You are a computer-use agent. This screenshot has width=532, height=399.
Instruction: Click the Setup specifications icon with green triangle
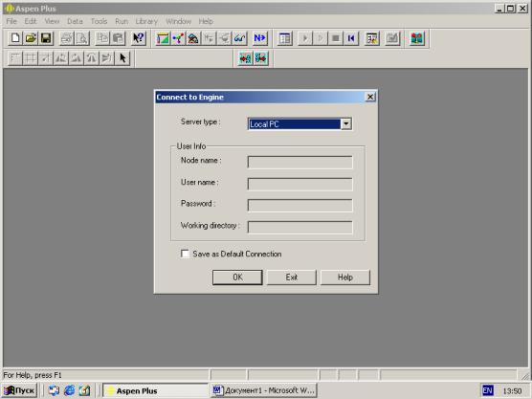click(x=163, y=38)
